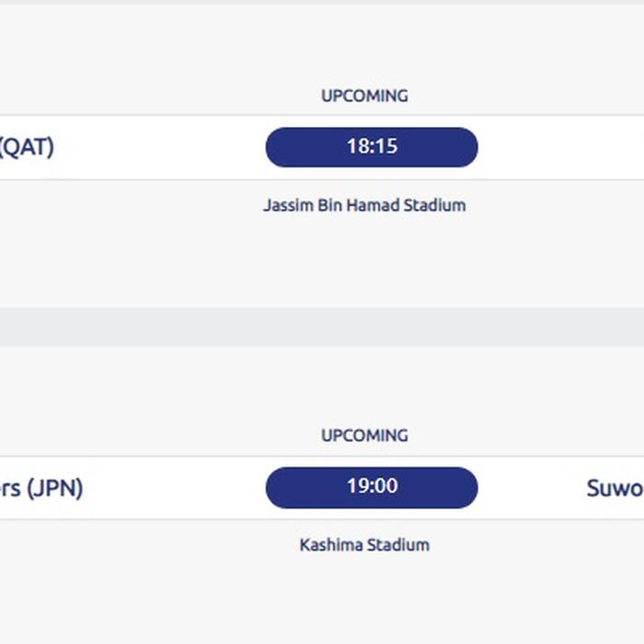Click white row space right of 18:15 pill

[x=561, y=147]
